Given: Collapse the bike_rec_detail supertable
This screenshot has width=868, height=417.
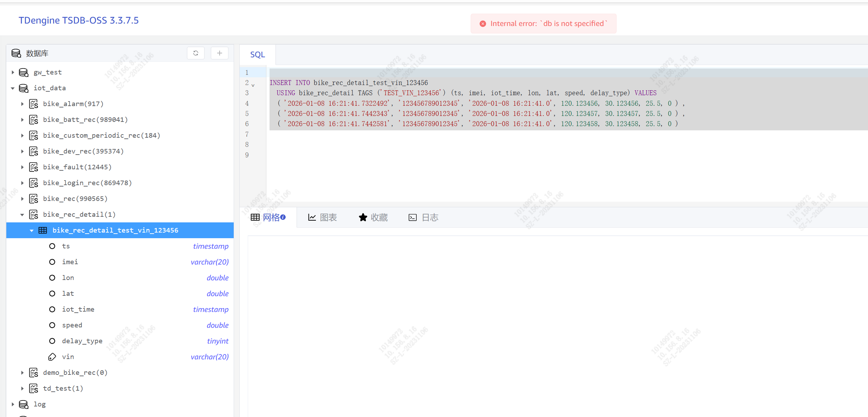Looking at the screenshot, I should (22, 215).
